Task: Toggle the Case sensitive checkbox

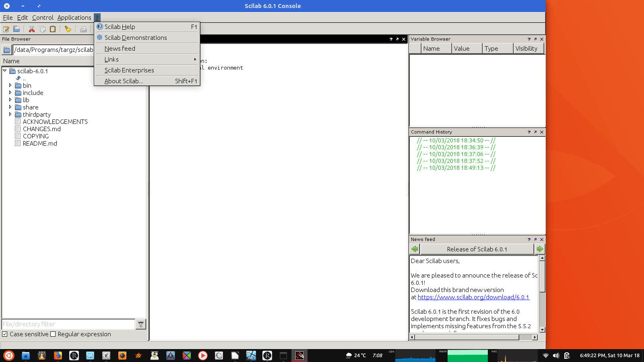Action: [5, 334]
